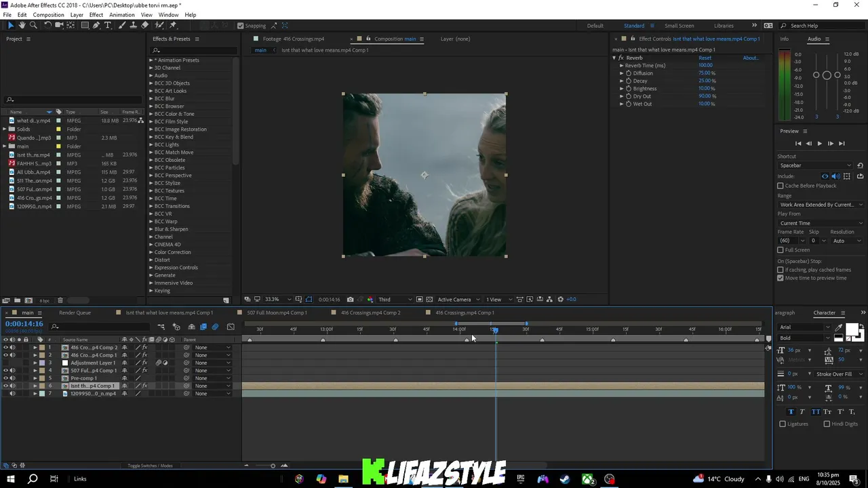The image size is (868, 488).
Task: Open the 1 View layout dropdown
Action: coord(497,300)
